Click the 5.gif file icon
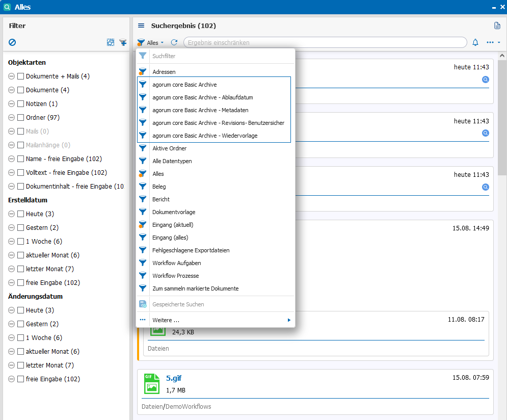507x420 pixels. [x=152, y=384]
